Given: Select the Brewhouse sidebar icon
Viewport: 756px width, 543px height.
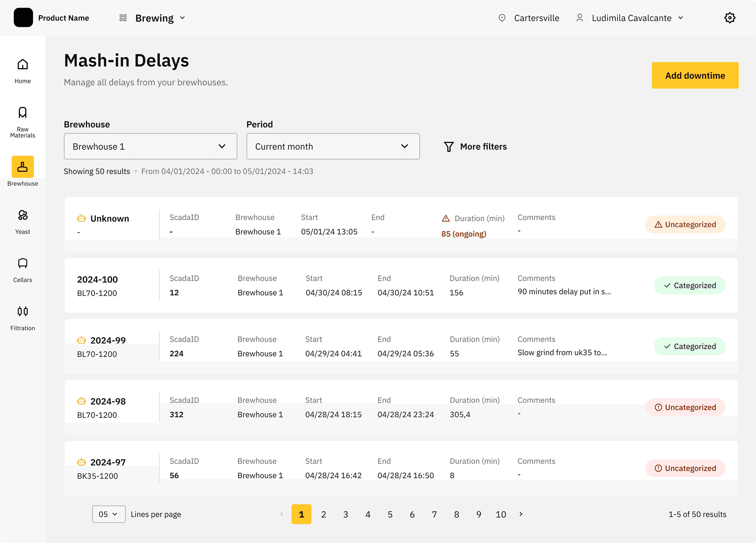Looking at the screenshot, I should click(23, 167).
